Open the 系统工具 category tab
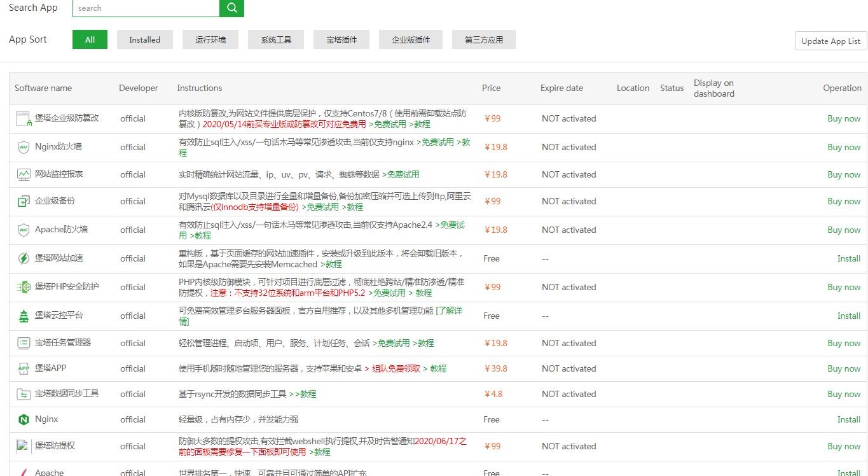This screenshot has width=868, height=476. [x=276, y=39]
